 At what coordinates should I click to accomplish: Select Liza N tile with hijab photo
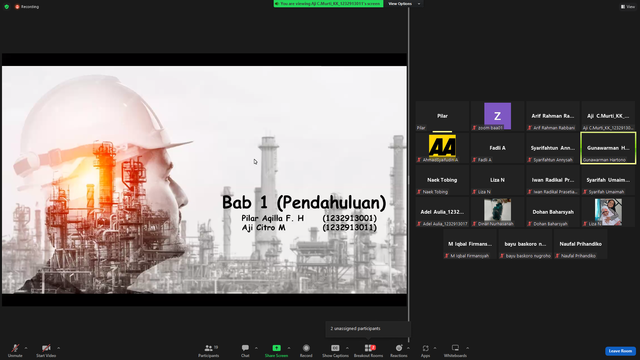pyautogui.click(x=608, y=212)
